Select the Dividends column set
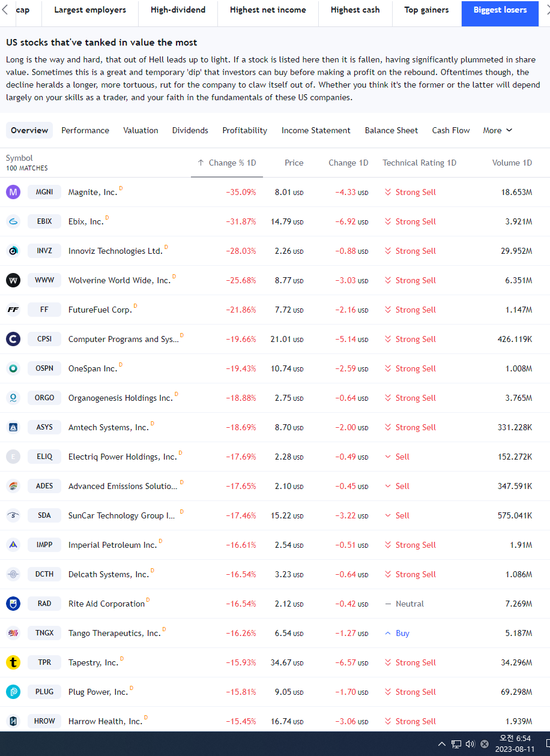The width and height of the screenshot is (550, 756). [190, 130]
